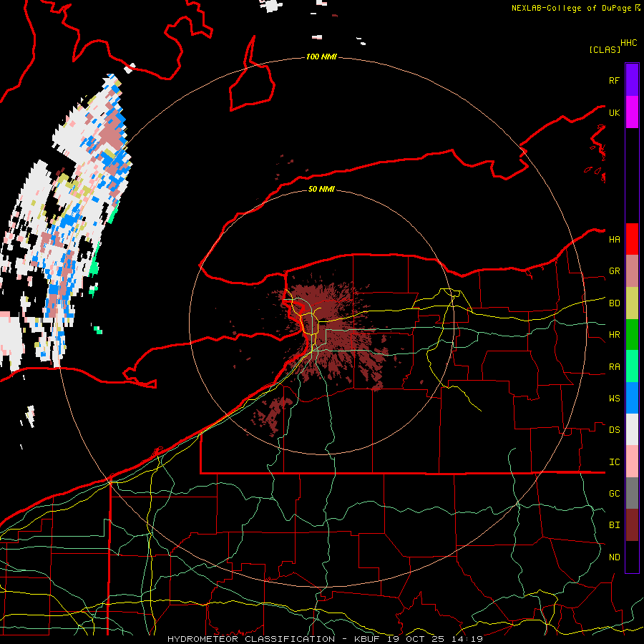Click the HR dark green legend swatch
The height and width of the screenshot is (644, 644).
coord(632,334)
